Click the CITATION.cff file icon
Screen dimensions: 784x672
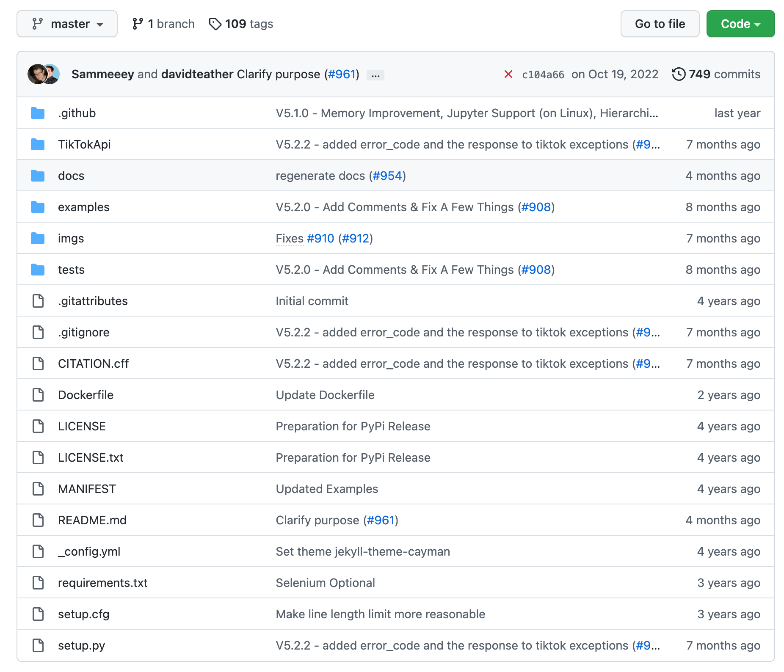pyautogui.click(x=38, y=364)
